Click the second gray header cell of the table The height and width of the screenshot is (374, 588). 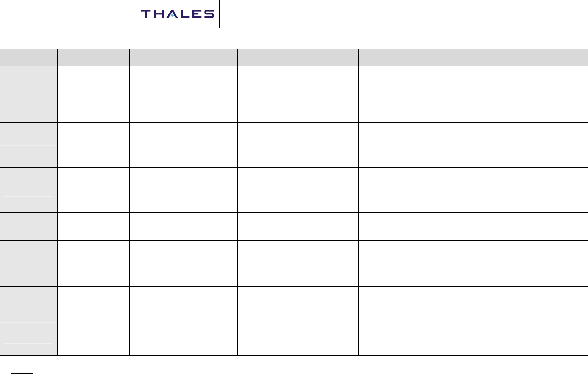click(x=93, y=57)
